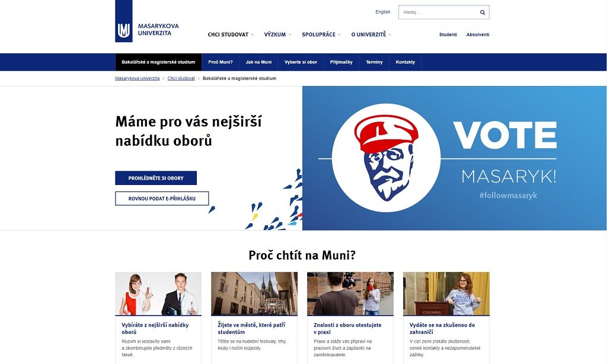Select Kontakty in the blue navigation
607x364 pixels.
[x=405, y=62]
